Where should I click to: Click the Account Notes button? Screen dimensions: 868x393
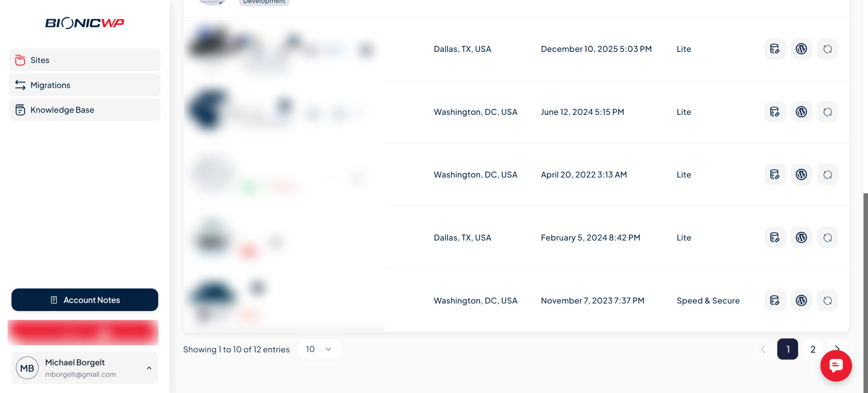click(85, 300)
